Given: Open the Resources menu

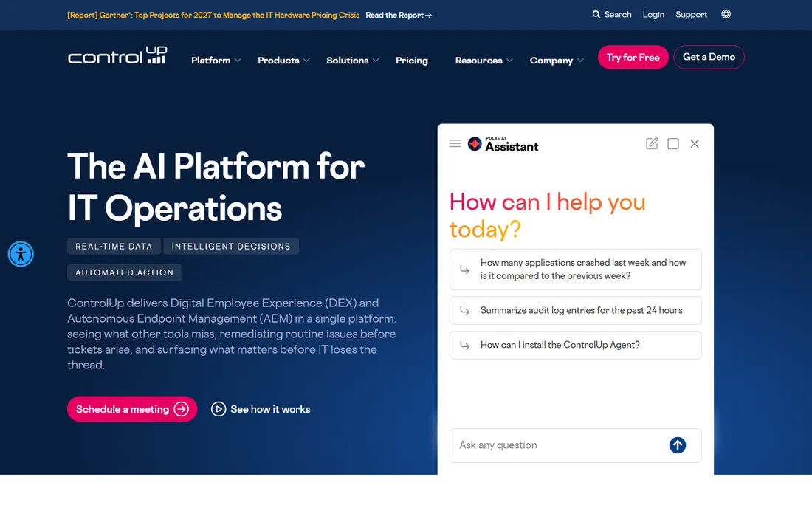Looking at the screenshot, I should pos(478,61).
